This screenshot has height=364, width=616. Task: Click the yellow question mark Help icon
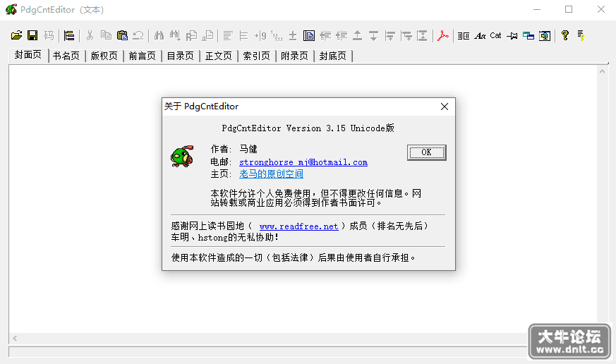565,35
